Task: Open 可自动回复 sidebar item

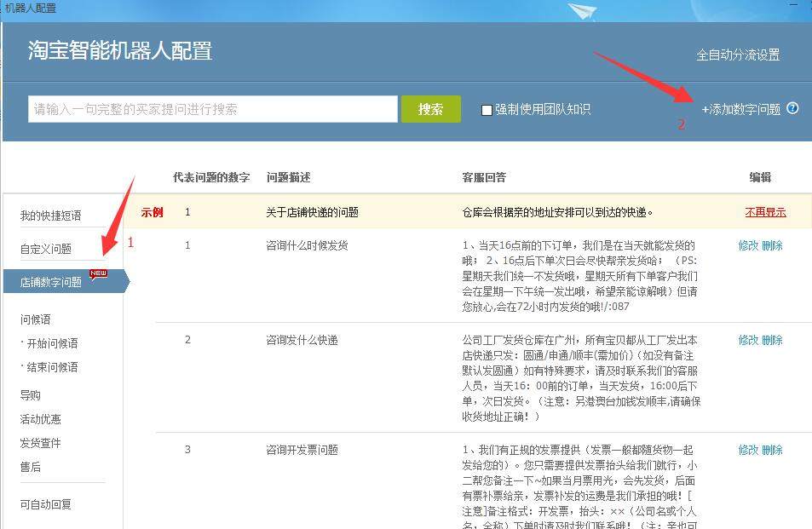Action: click(x=45, y=504)
